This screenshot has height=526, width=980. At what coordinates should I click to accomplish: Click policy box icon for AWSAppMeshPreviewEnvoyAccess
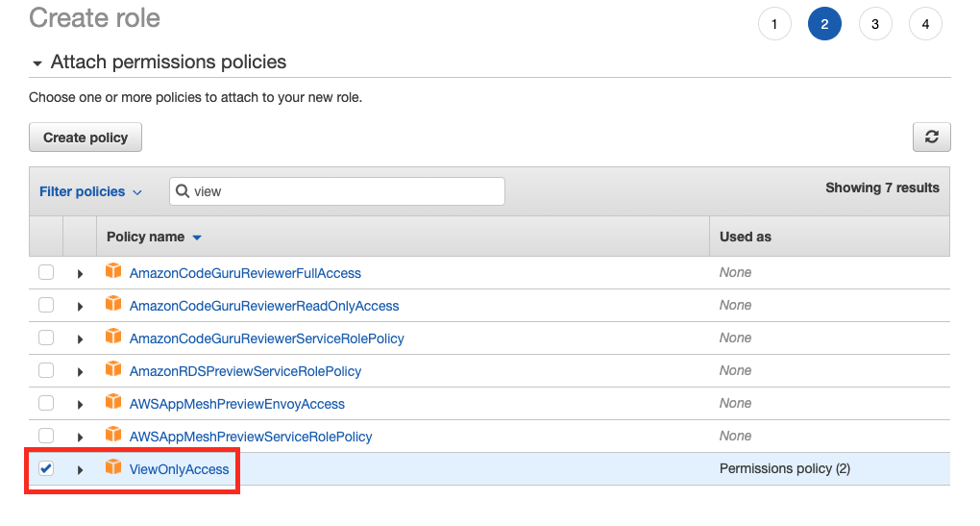pyautogui.click(x=113, y=401)
